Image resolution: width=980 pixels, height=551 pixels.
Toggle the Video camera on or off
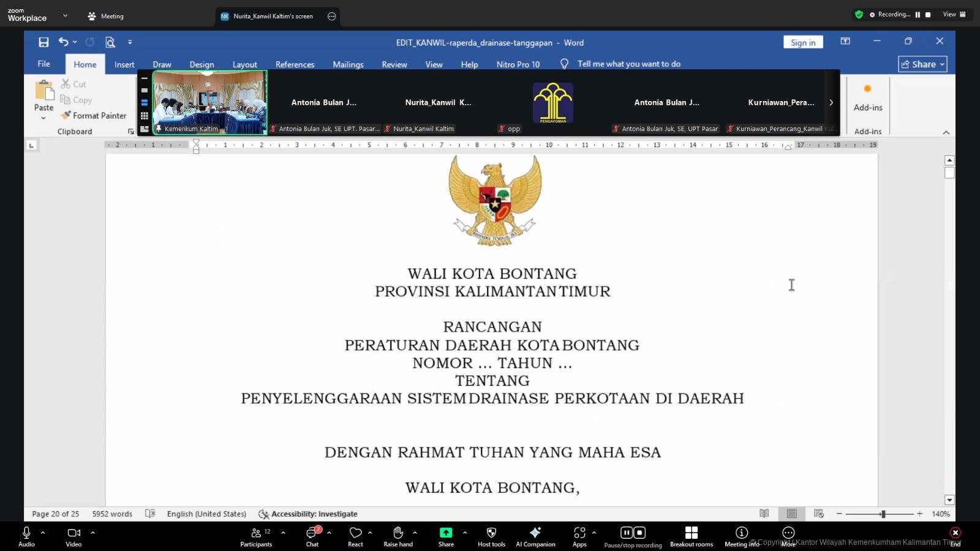pyautogui.click(x=73, y=536)
